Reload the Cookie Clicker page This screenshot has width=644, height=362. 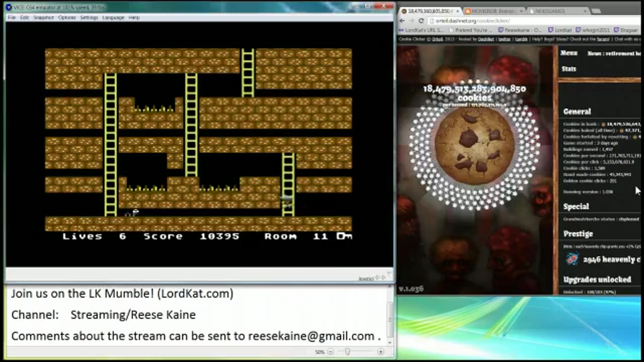point(421,21)
